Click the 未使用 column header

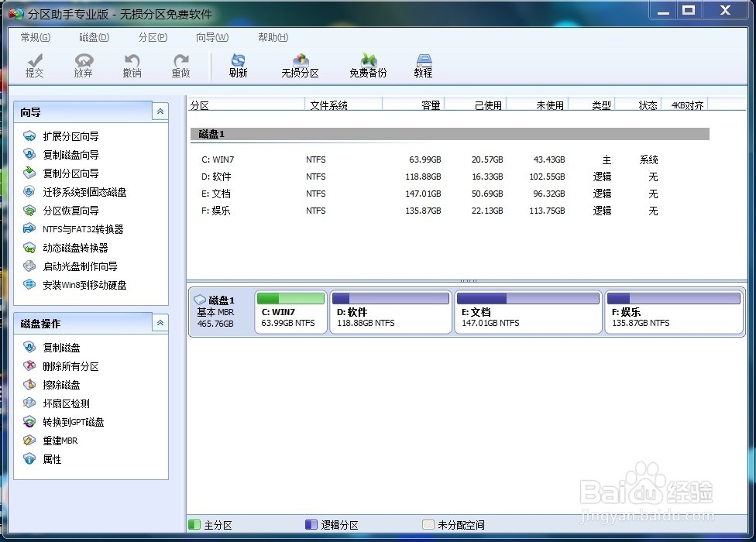[x=538, y=105]
